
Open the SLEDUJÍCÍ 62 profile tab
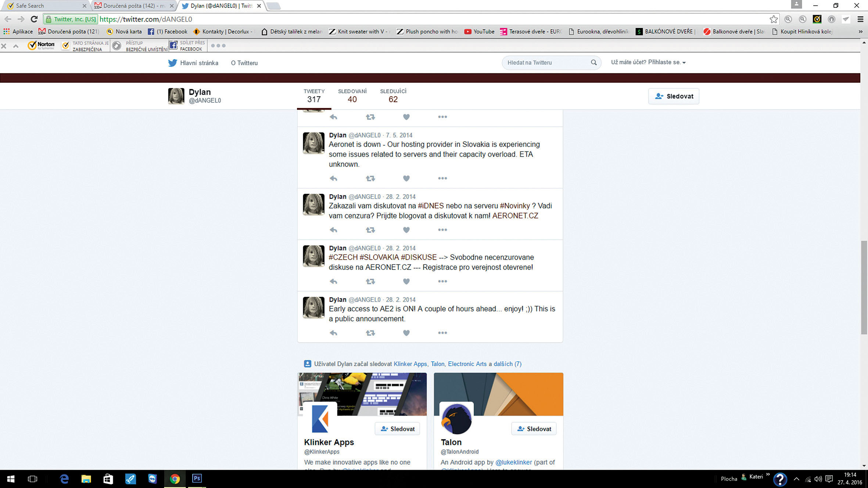(x=393, y=96)
